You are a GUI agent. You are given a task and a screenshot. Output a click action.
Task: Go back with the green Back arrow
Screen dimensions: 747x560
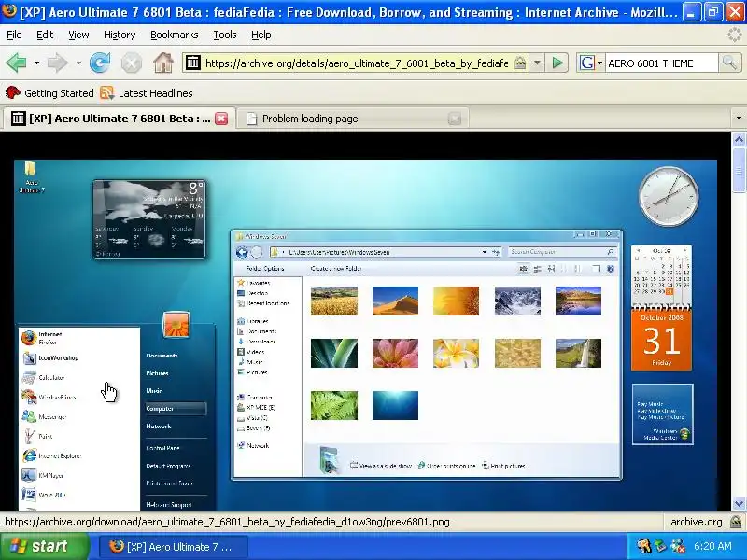coord(16,63)
